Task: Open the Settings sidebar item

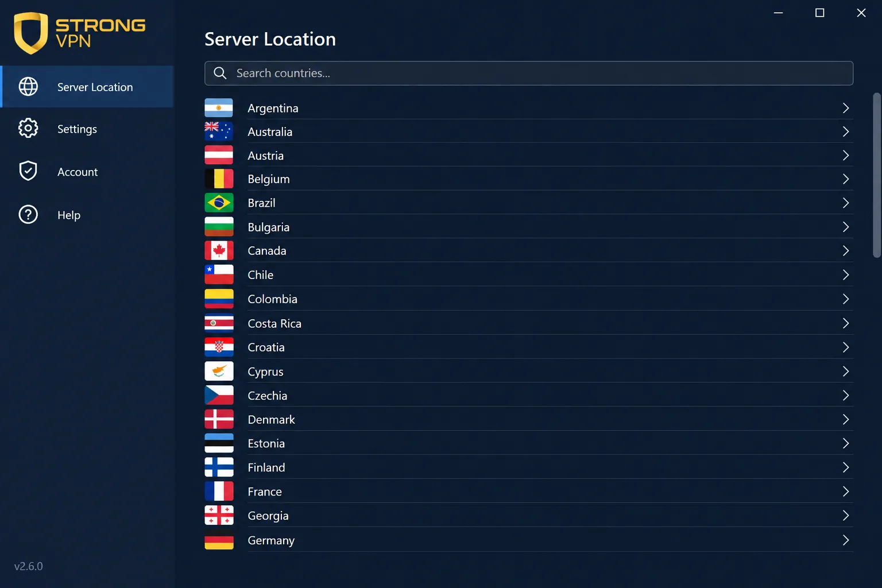Action: (x=87, y=129)
